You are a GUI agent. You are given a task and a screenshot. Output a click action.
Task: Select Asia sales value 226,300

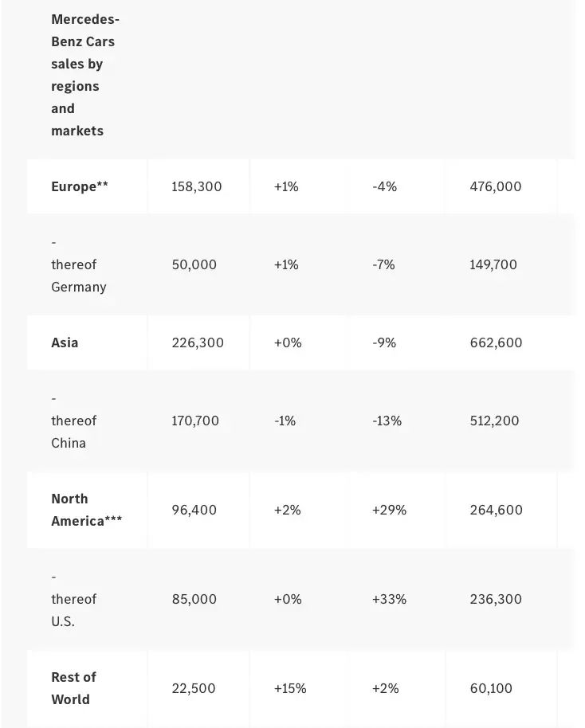coord(198,342)
